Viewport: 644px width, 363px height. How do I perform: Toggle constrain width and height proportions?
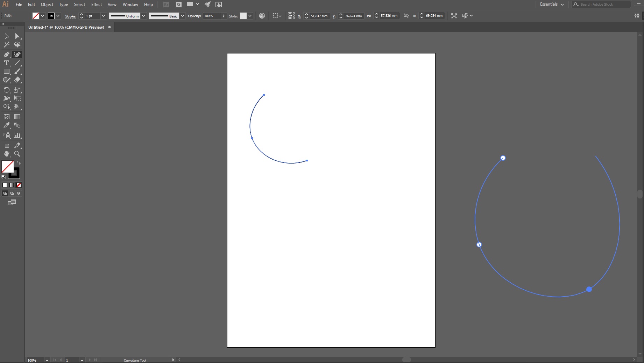(406, 16)
